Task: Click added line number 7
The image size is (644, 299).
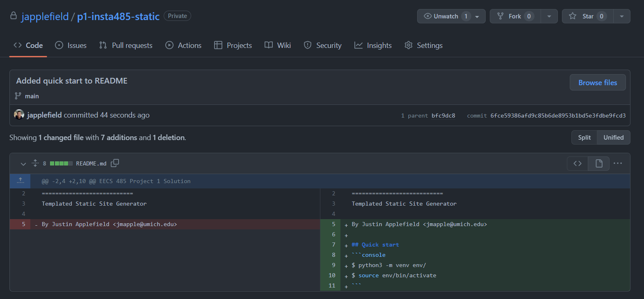Action: pyautogui.click(x=330, y=245)
